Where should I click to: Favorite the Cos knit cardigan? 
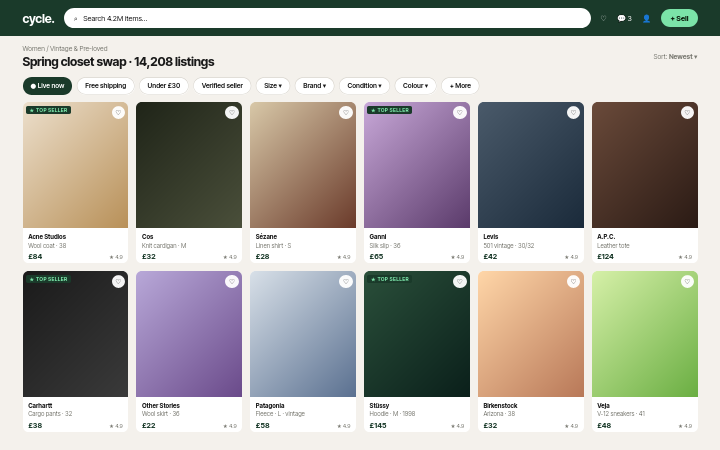232,112
